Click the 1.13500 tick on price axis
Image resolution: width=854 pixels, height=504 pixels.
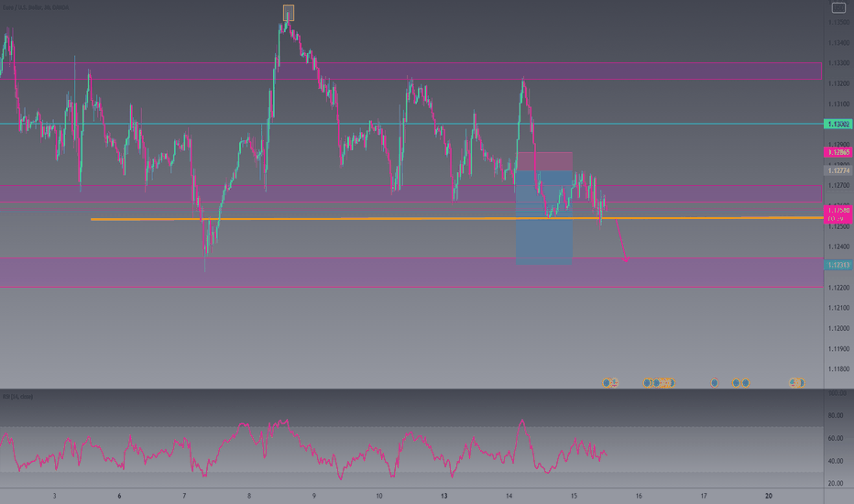point(838,22)
